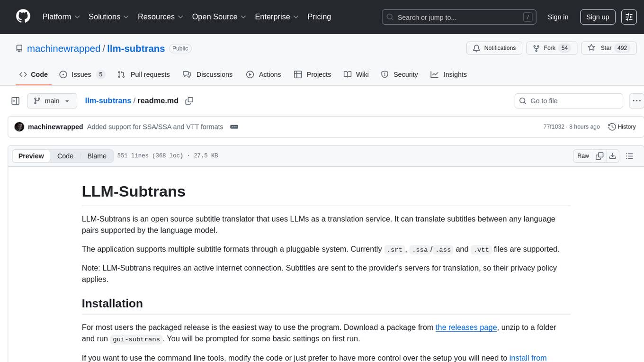Switch to the Code tab
Image resolution: width=644 pixels, height=362 pixels.
34,74
